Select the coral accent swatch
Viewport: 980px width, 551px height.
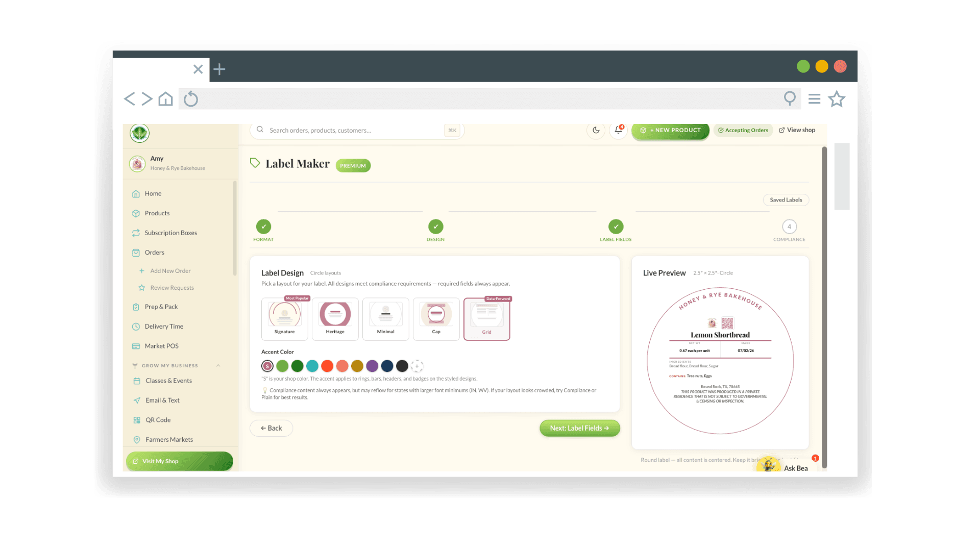pyautogui.click(x=342, y=366)
